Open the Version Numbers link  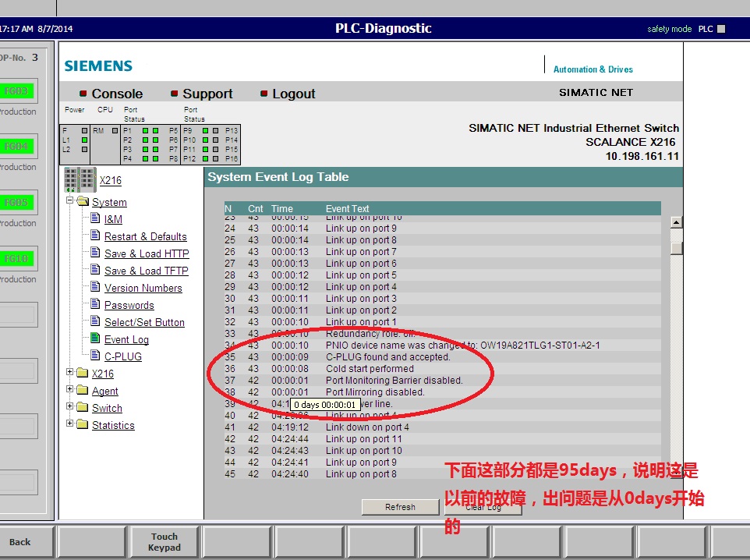coord(143,288)
